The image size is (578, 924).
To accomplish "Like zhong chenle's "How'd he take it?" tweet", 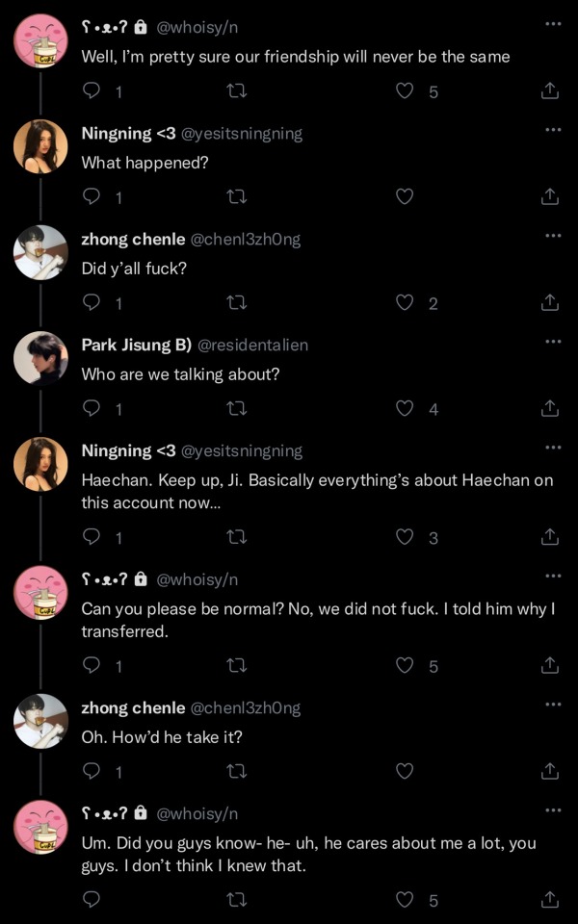I will pos(406,770).
